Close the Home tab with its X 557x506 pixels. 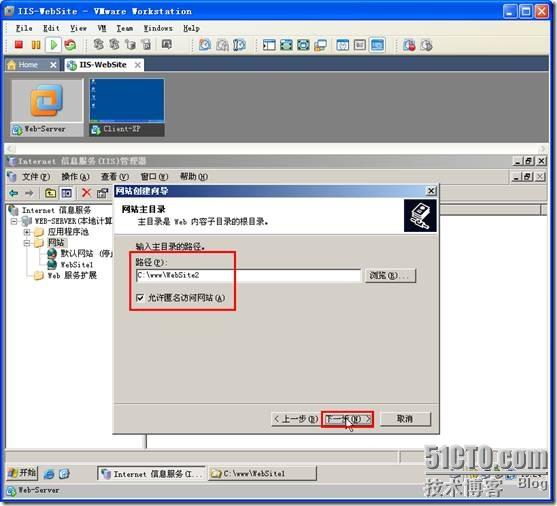53,65
